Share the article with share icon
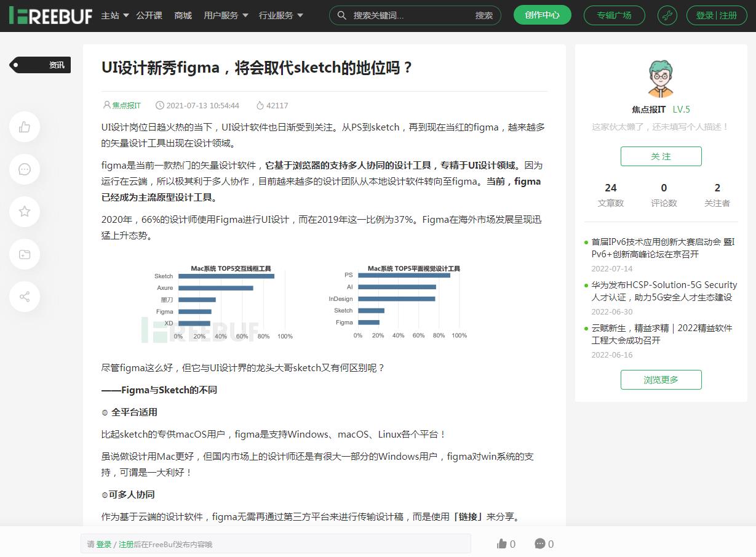The height and width of the screenshot is (557, 756). (25, 297)
